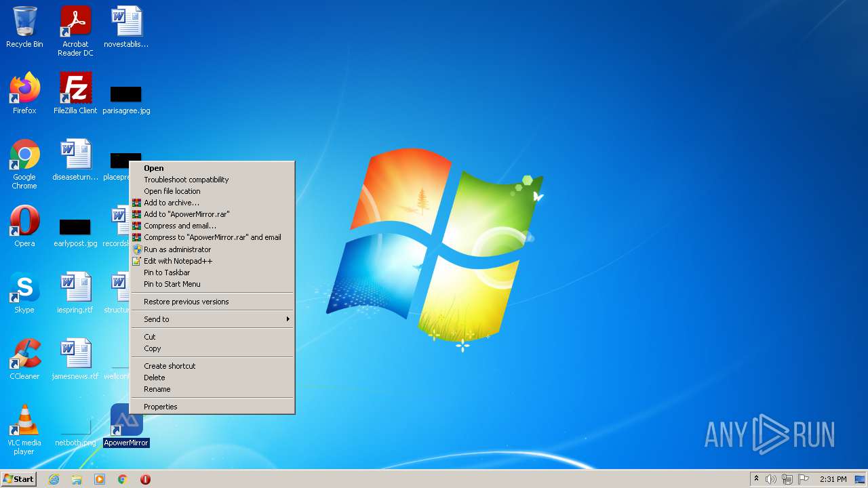The image size is (868, 488).
Task: Open the Start menu button
Action: tap(19, 479)
